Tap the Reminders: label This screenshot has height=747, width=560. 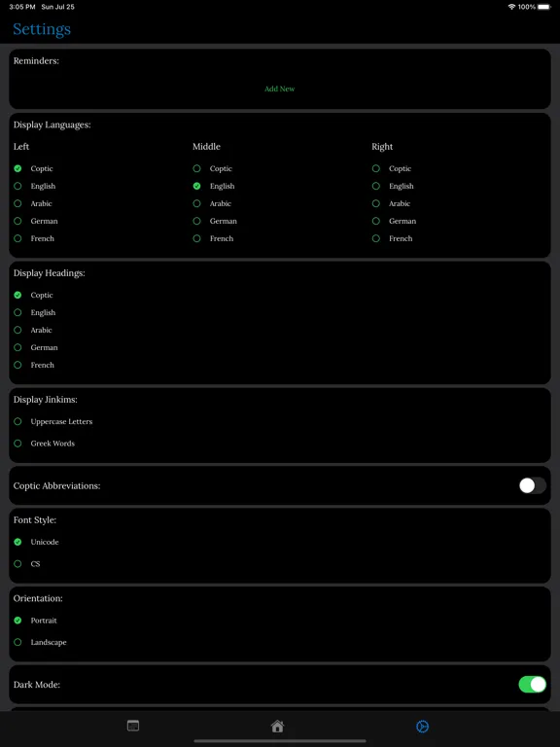coord(36,61)
